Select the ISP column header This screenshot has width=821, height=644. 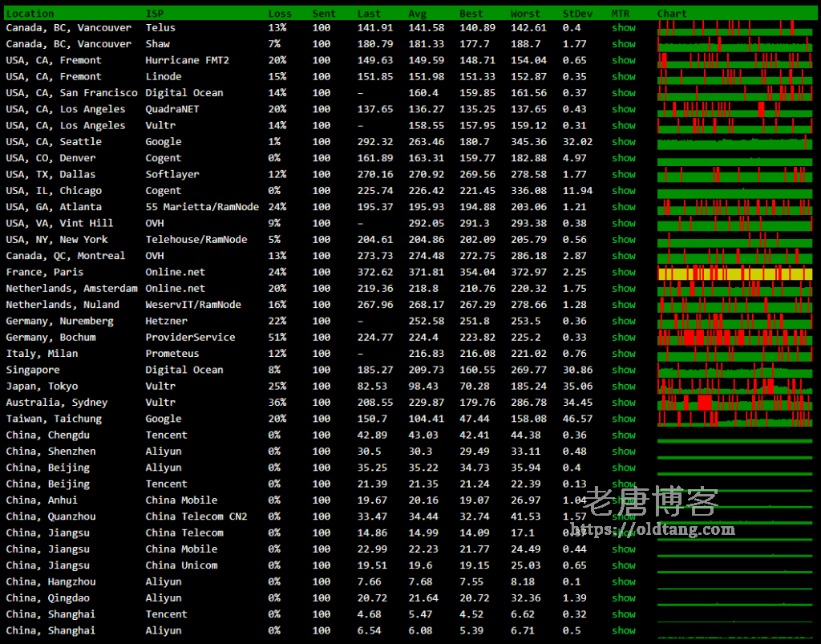click(x=154, y=14)
